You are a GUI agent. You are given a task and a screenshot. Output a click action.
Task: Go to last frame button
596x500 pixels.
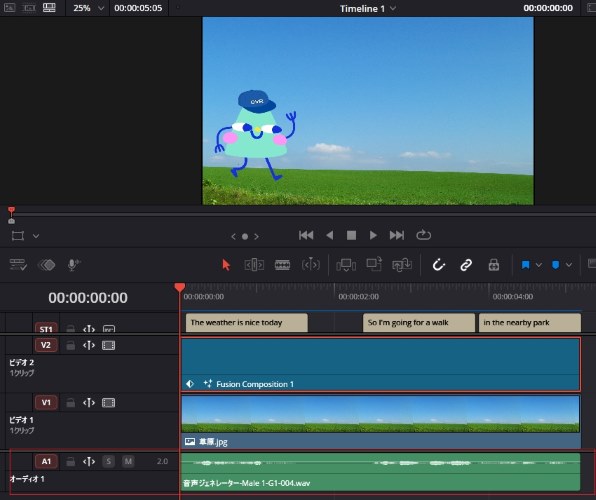[x=396, y=235]
